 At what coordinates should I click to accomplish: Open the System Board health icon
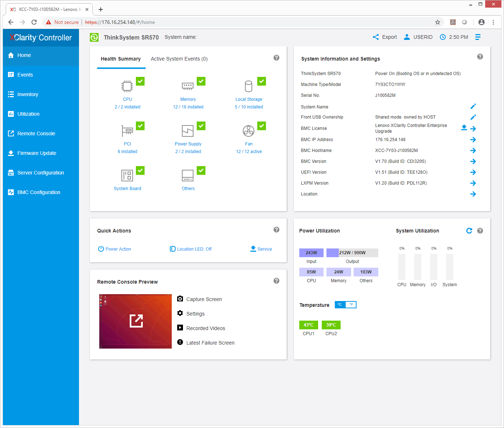tap(127, 176)
